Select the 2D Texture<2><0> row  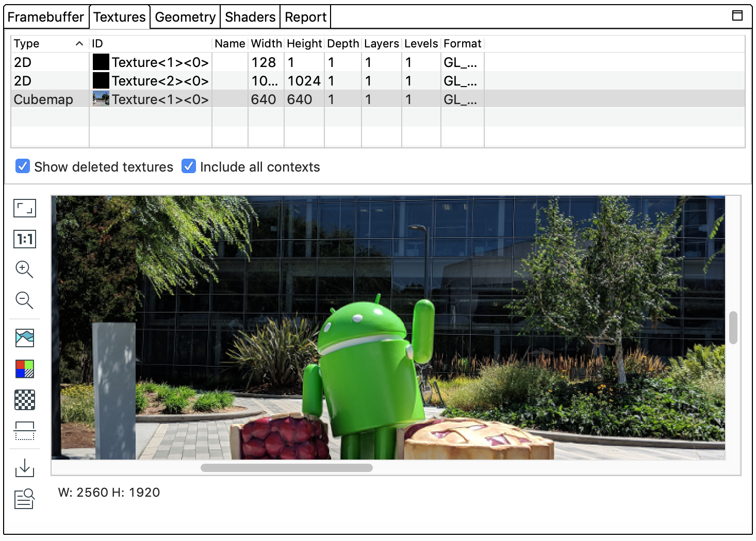coord(378,81)
